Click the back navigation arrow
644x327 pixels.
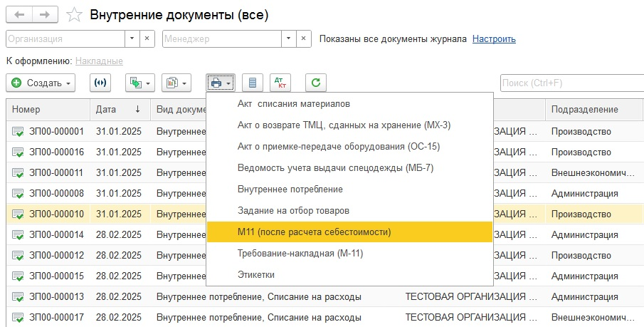coord(19,14)
